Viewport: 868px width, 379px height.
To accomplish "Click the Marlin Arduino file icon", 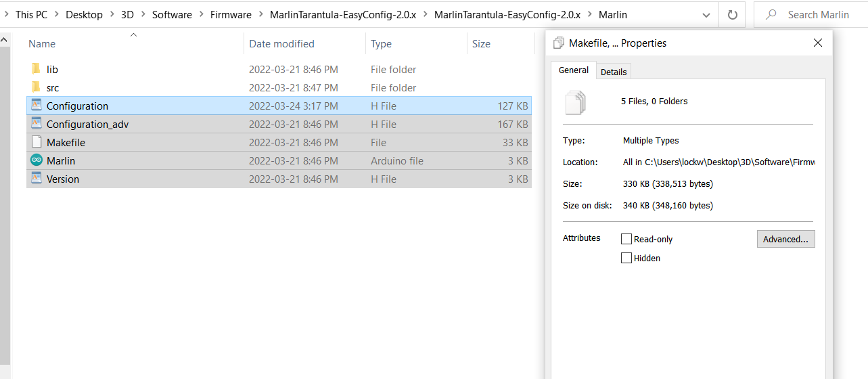I will (x=37, y=160).
